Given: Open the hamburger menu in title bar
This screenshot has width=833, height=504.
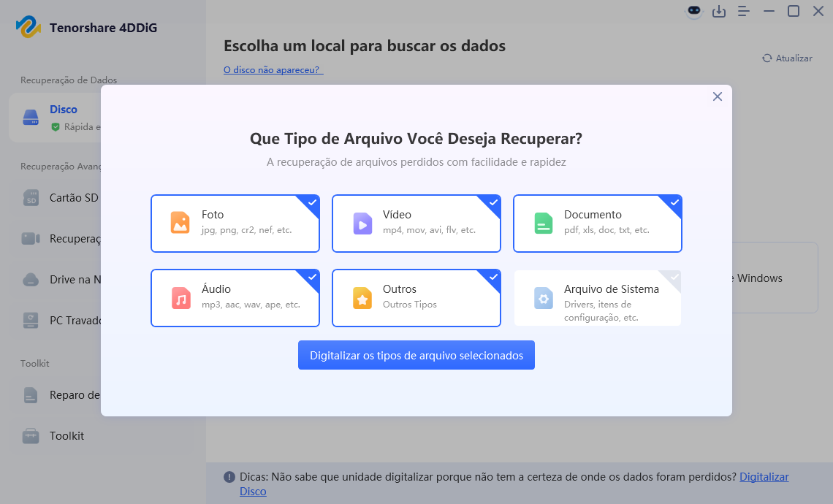Looking at the screenshot, I should coord(744,11).
